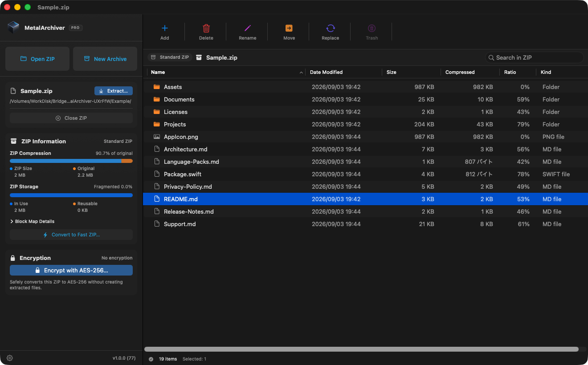Click the Architecture.md document icon
The height and width of the screenshot is (365, 588).
click(x=156, y=149)
